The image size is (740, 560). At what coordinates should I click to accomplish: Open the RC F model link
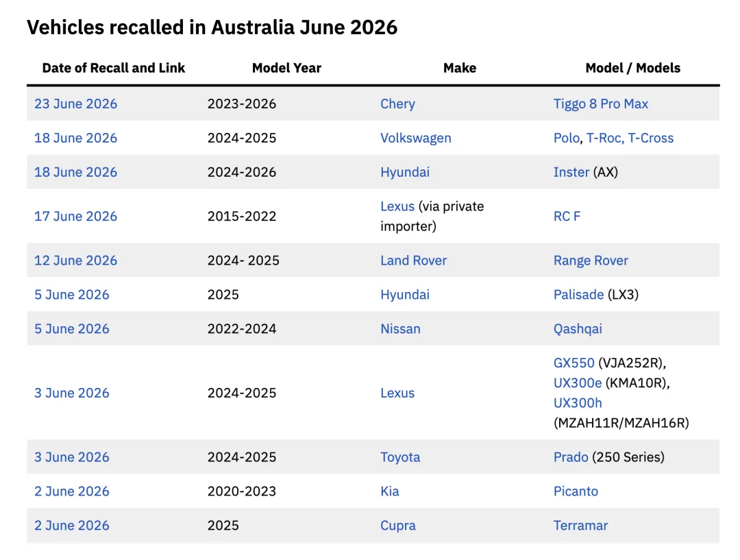[567, 217]
